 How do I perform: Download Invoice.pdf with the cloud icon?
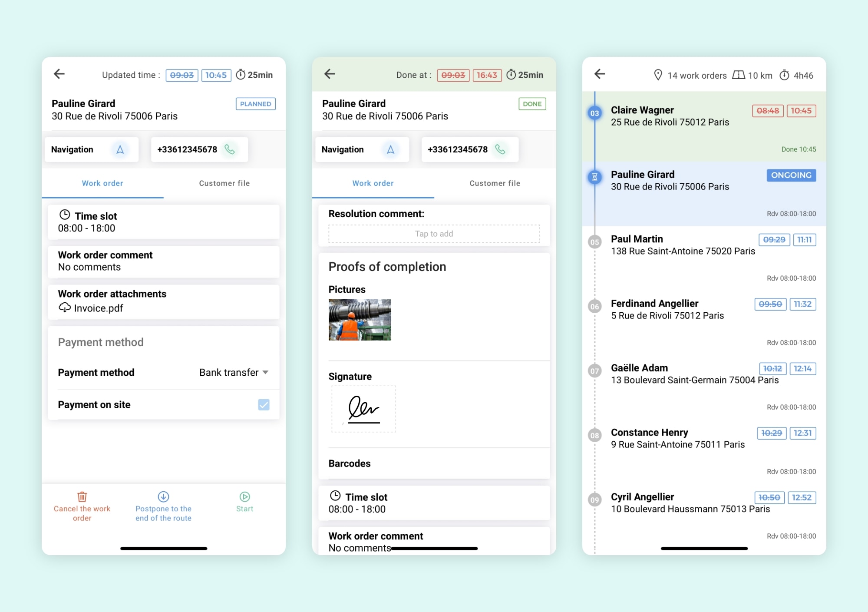(x=65, y=308)
